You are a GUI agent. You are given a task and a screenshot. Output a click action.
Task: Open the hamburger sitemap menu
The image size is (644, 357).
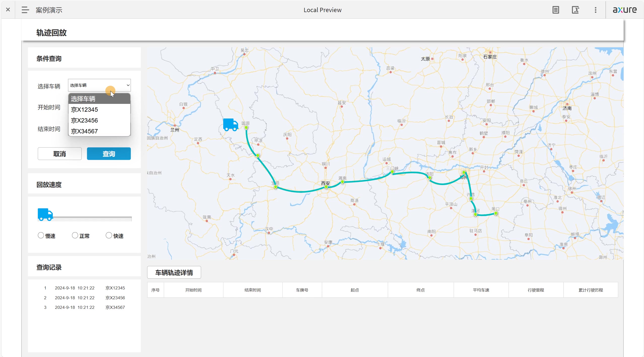25,10
